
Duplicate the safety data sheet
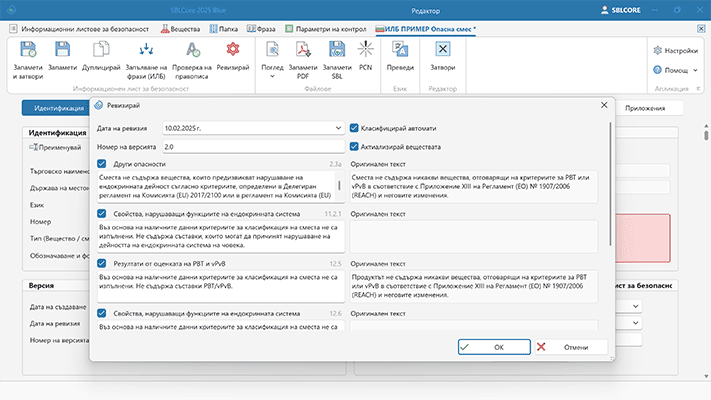click(x=101, y=49)
